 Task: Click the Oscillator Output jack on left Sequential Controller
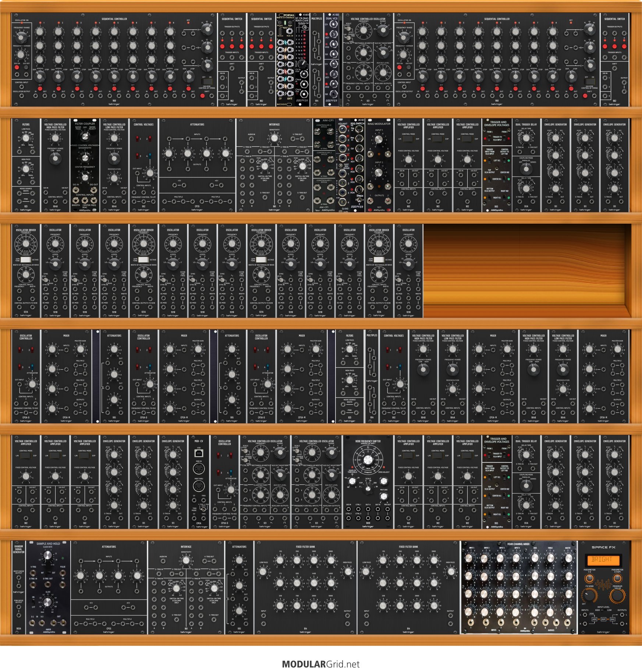pyautogui.click(x=21, y=96)
